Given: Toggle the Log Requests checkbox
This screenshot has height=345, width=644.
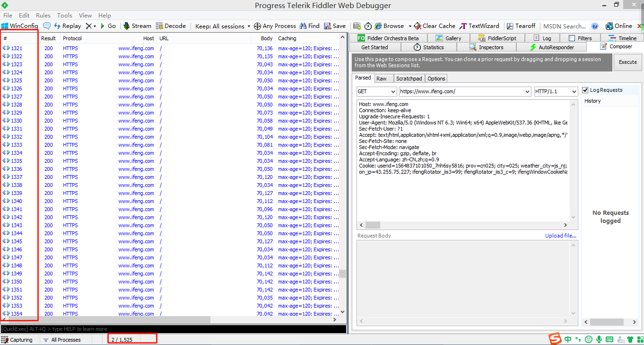Looking at the screenshot, I should click(x=585, y=90).
